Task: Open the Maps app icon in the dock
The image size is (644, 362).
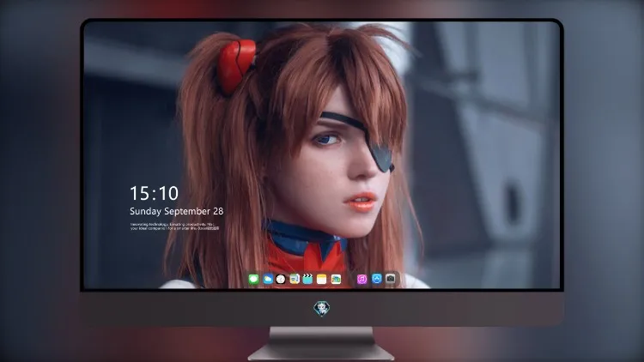Action: coord(295,279)
